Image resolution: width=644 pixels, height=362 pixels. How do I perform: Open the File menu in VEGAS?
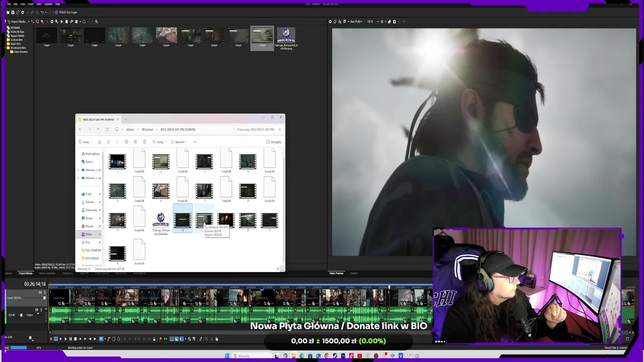point(9,4)
